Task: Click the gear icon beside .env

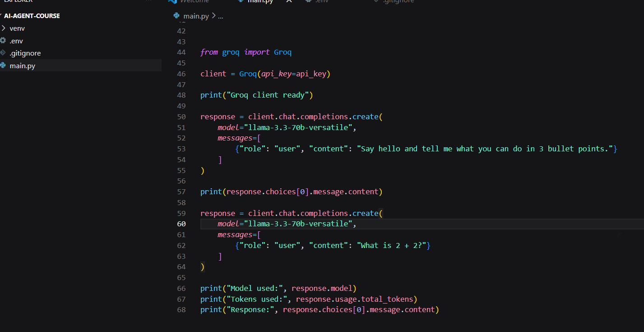Action: click(x=3, y=41)
